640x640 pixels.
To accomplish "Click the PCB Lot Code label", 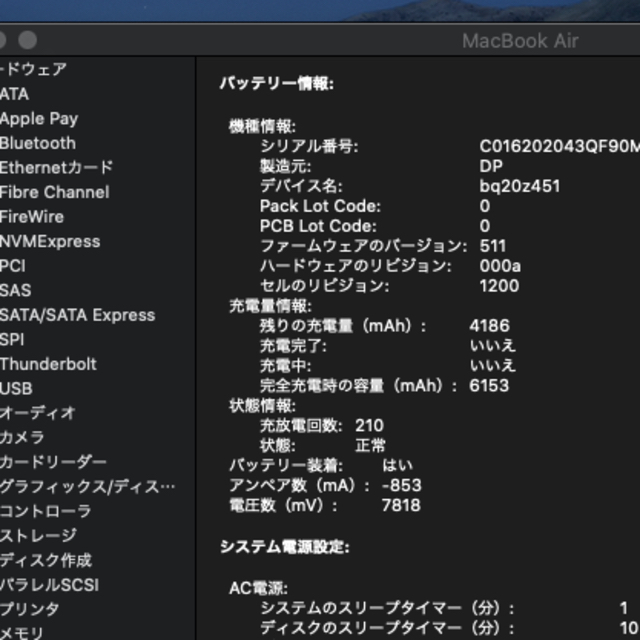I will [318, 226].
